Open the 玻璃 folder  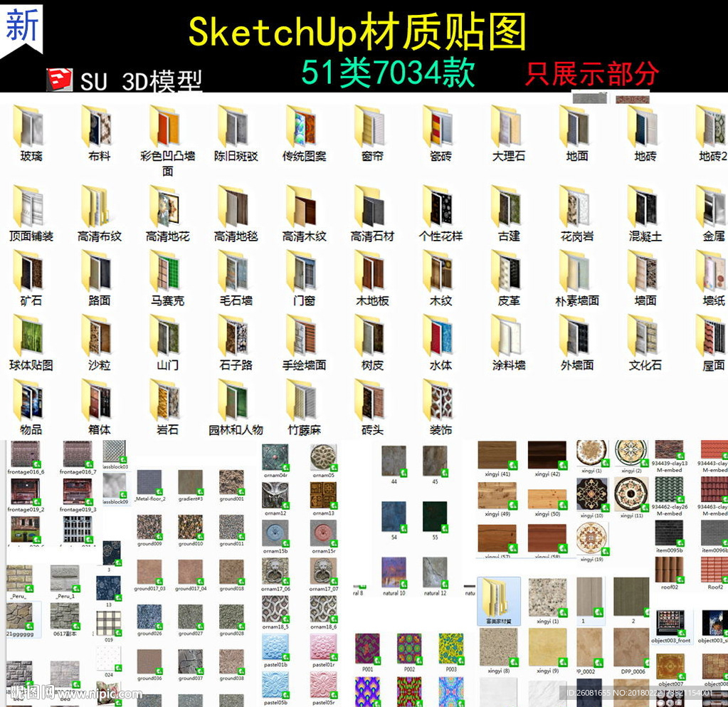coord(30,126)
